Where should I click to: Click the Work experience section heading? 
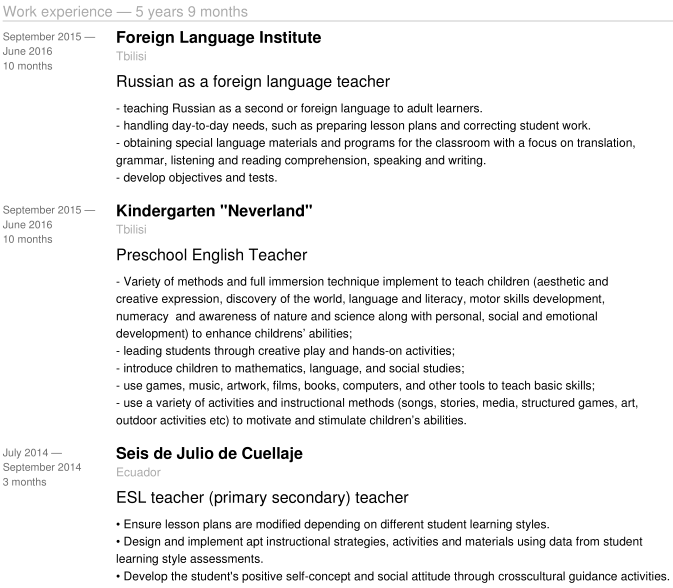point(125,12)
